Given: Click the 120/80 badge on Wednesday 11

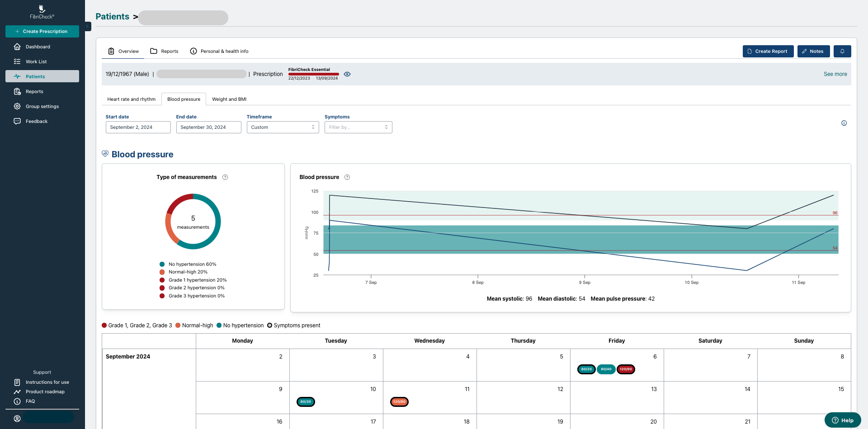Looking at the screenshot, I should click(x=399, y=402).
